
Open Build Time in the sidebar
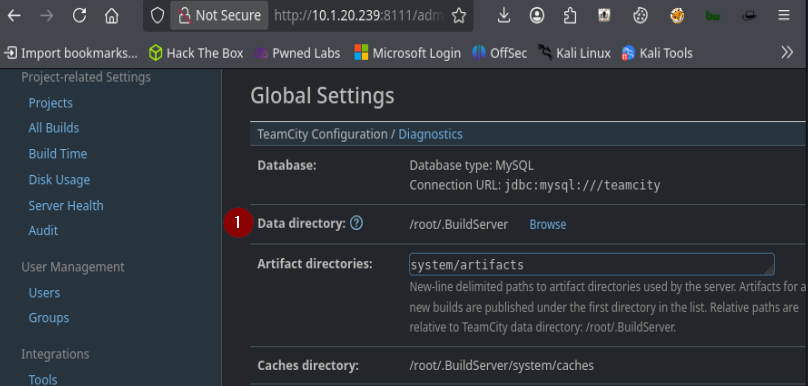[58, 154]
